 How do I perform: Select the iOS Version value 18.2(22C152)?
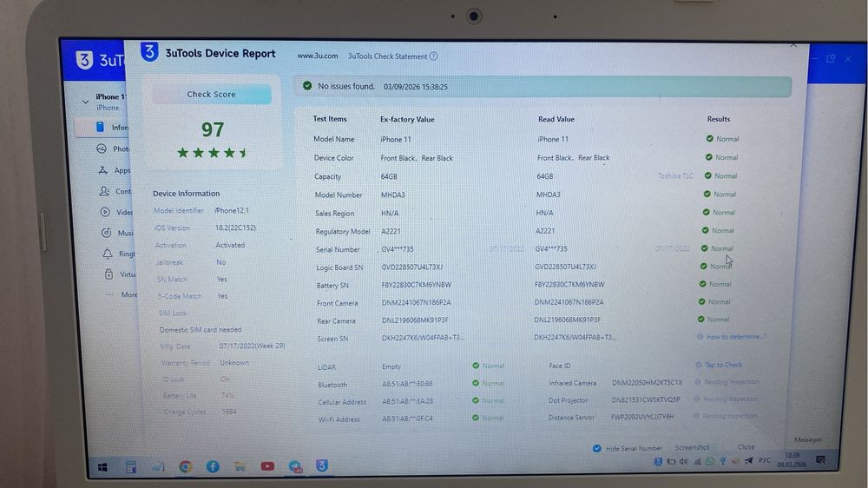235,228
